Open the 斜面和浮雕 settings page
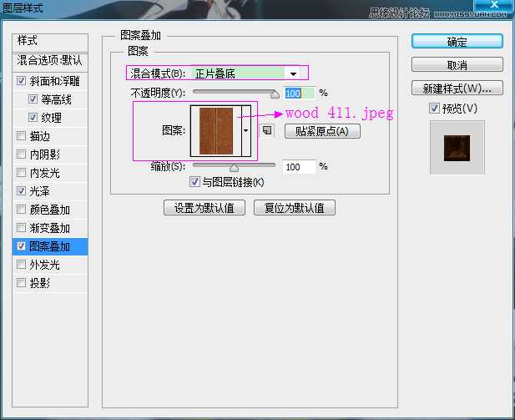 [55, 81]
